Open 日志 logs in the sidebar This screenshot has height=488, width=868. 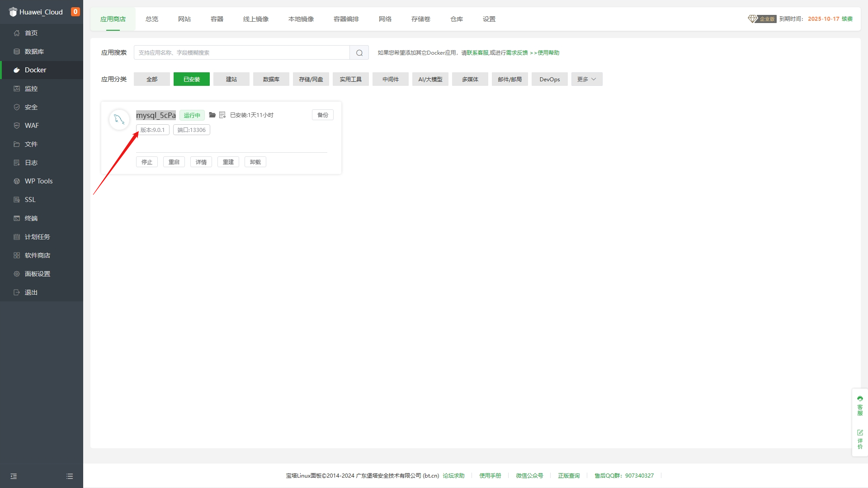click(x=42, y=163)
